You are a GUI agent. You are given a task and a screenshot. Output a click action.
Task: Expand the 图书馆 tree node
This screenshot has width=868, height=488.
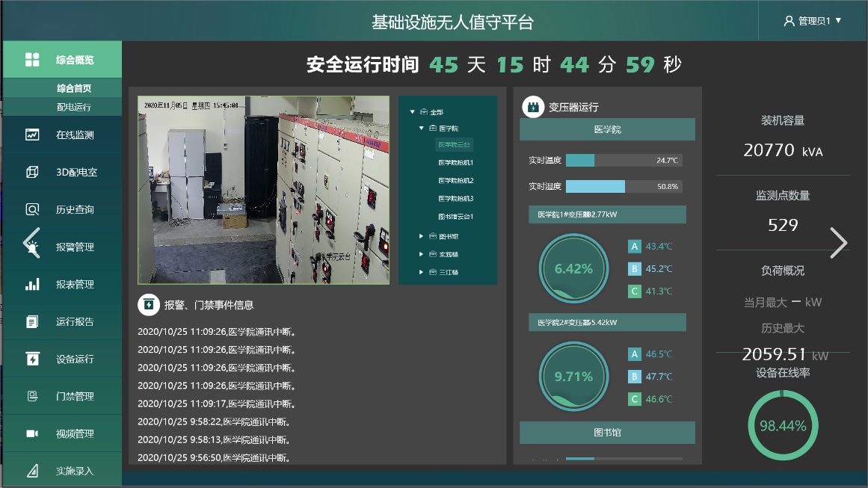(x=422, y=237)
